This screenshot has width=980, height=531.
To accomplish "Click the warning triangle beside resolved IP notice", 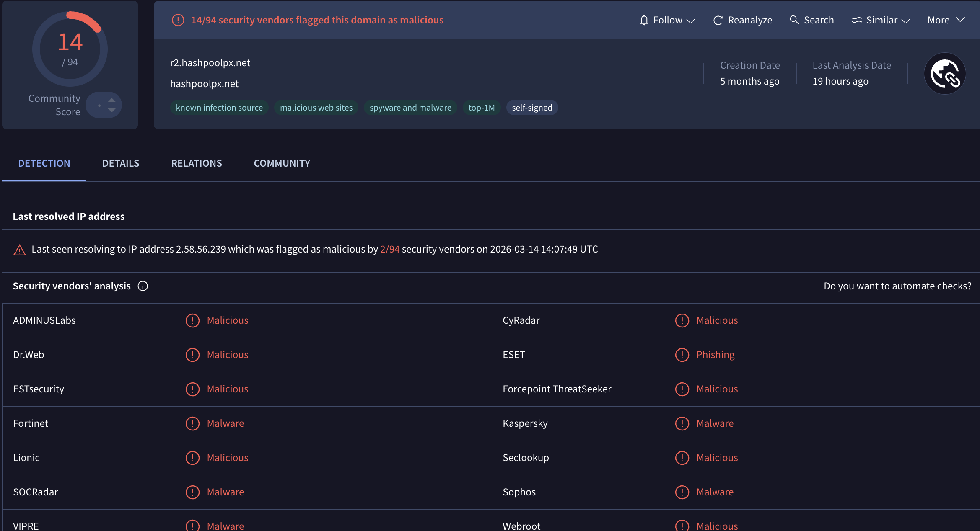I will click(x=20, y=250).
